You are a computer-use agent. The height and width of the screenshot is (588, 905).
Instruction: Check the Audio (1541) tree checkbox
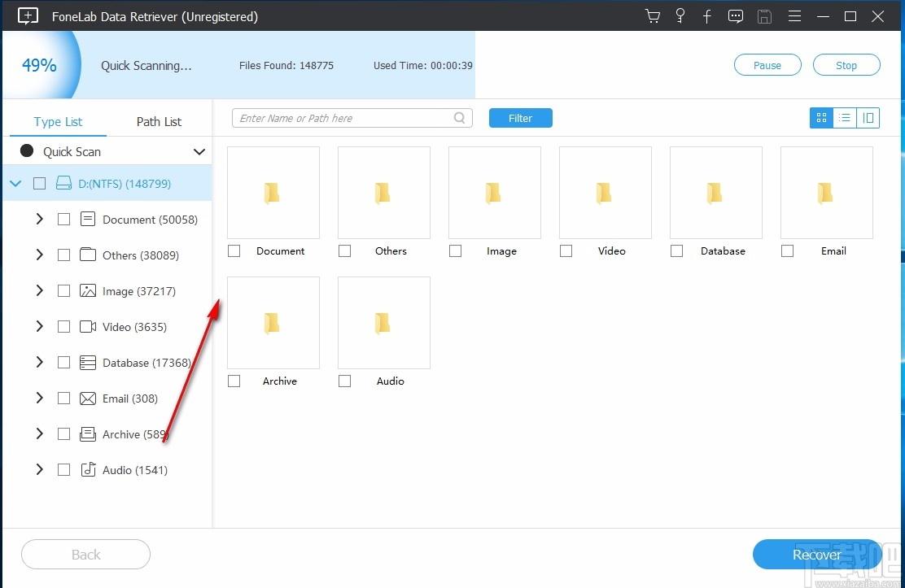(x=63, y=470)
